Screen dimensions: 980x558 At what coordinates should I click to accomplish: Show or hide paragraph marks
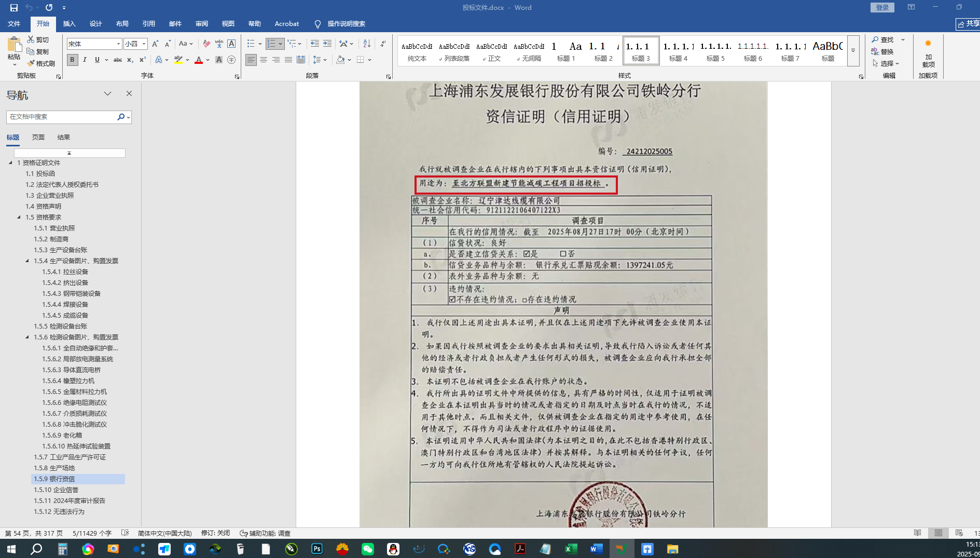(x=383, y=44)
